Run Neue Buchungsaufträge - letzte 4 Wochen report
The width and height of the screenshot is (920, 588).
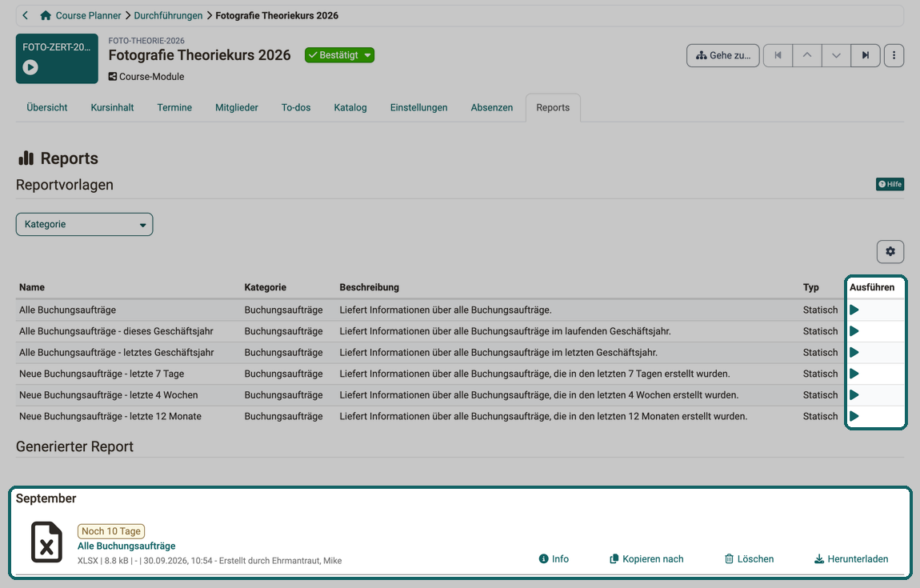pyautogui.click(x=854, y=395)
